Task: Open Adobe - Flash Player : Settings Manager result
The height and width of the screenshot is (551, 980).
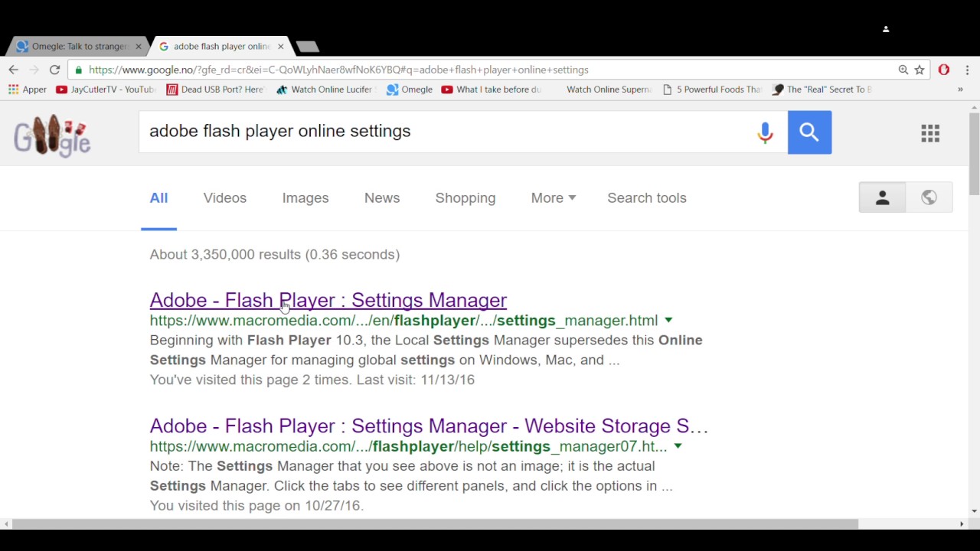Action: [x=328, y=300]
